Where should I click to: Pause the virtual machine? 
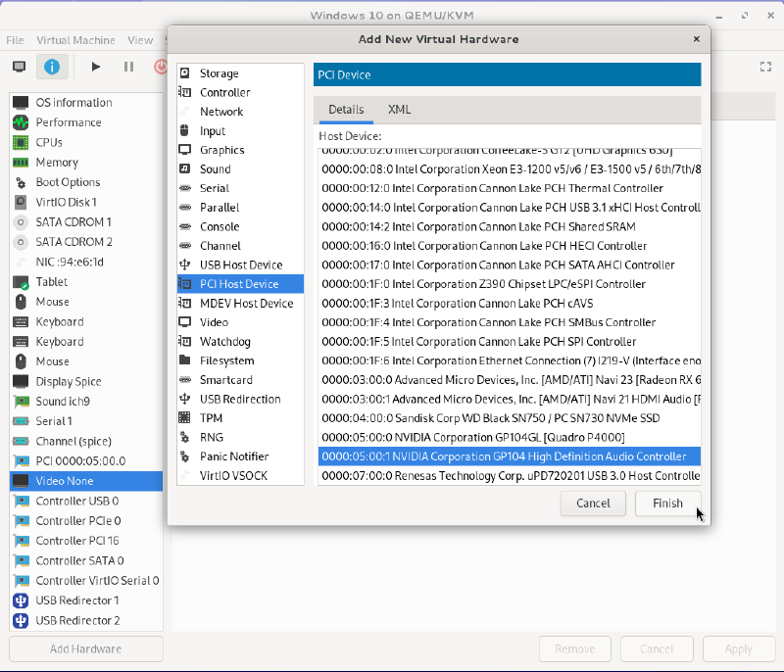click(x=128, y=67)
